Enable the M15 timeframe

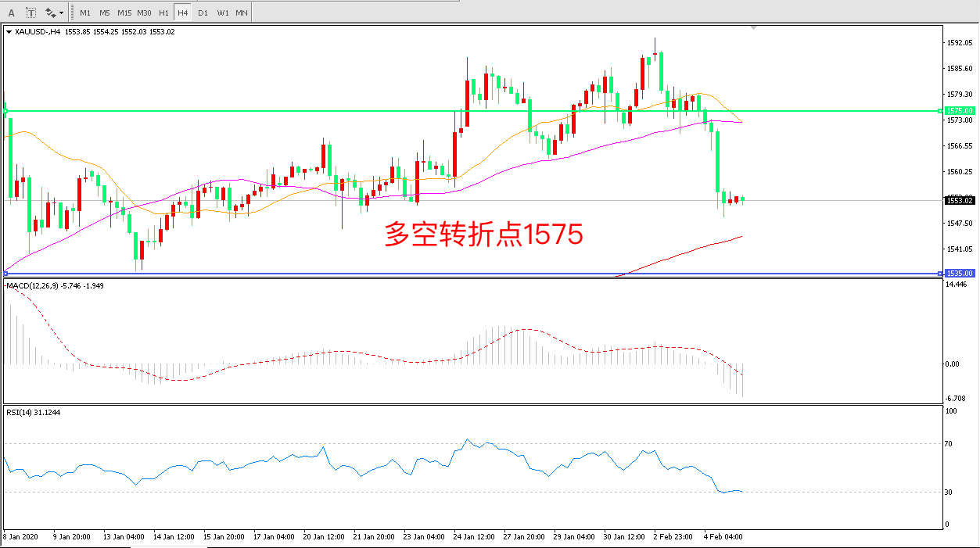pyautogui.click(x=124, y=13)
